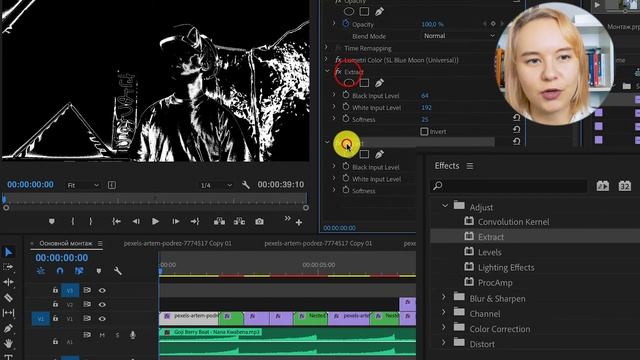Select the Hand tool

tap(8, 343)
